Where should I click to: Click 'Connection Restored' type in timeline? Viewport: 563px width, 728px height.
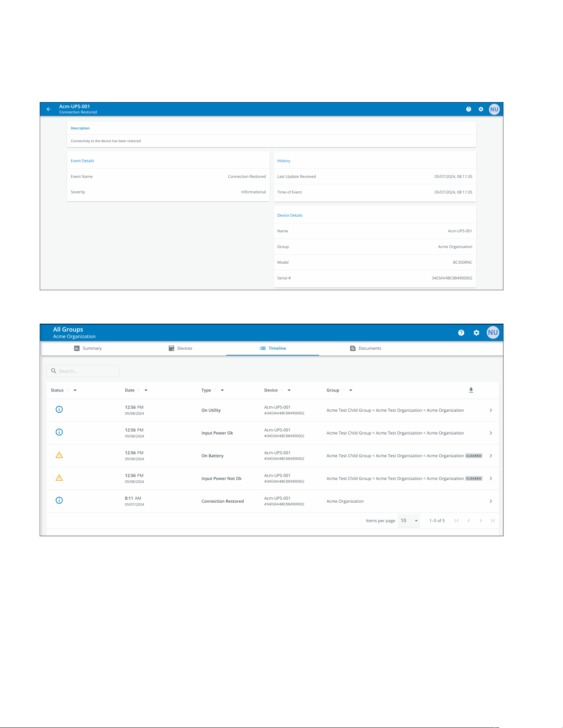pyautogui.click(x=223, y=501)
